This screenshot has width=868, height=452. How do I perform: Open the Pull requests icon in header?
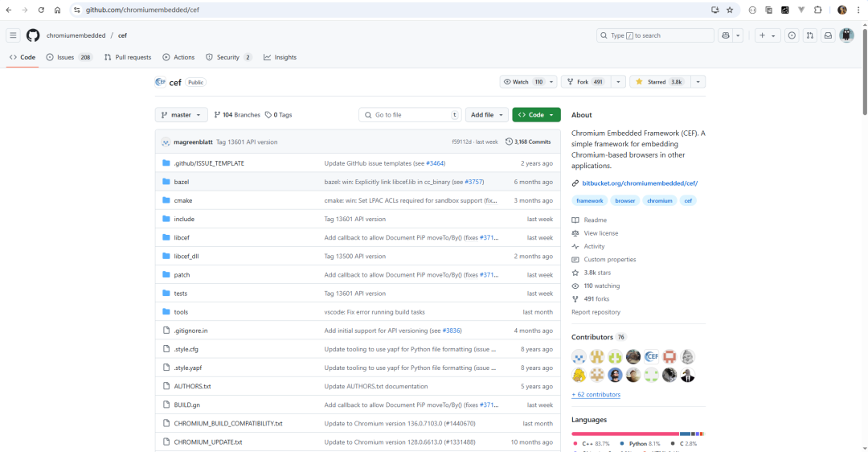809,35
